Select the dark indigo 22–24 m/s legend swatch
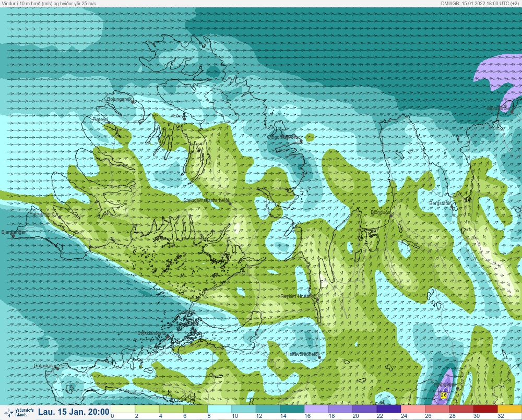 pos(388,409)
